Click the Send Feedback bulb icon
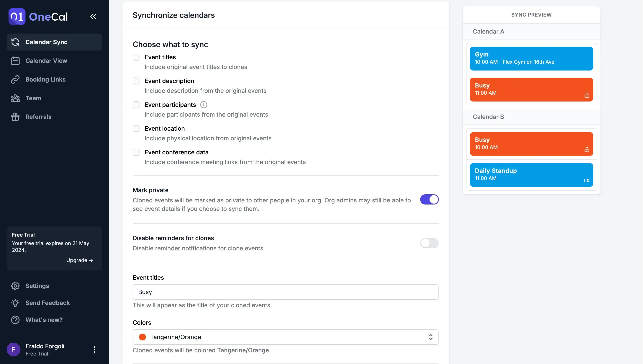Image resolution: width=643 pixels, height=364 pixels. click(x=15, y=303)
